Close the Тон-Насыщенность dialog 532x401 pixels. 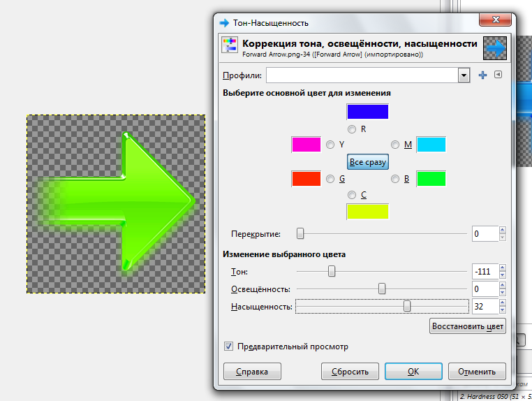[x=495, y=20]
